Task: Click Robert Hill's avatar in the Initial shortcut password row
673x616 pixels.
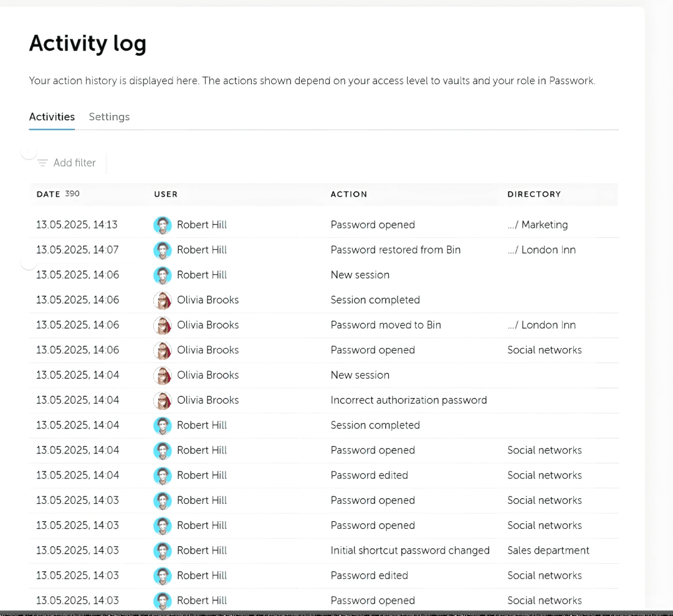Action: (x=163, y=551)
